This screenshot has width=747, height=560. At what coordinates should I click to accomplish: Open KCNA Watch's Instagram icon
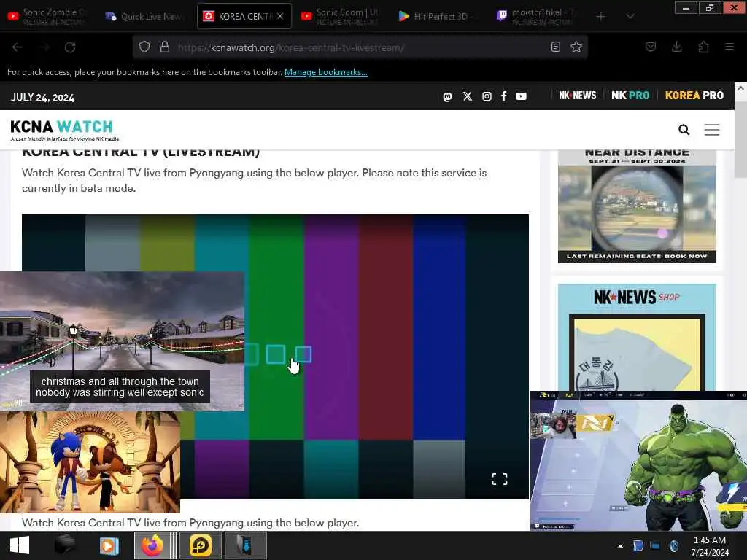coord(487,96)
